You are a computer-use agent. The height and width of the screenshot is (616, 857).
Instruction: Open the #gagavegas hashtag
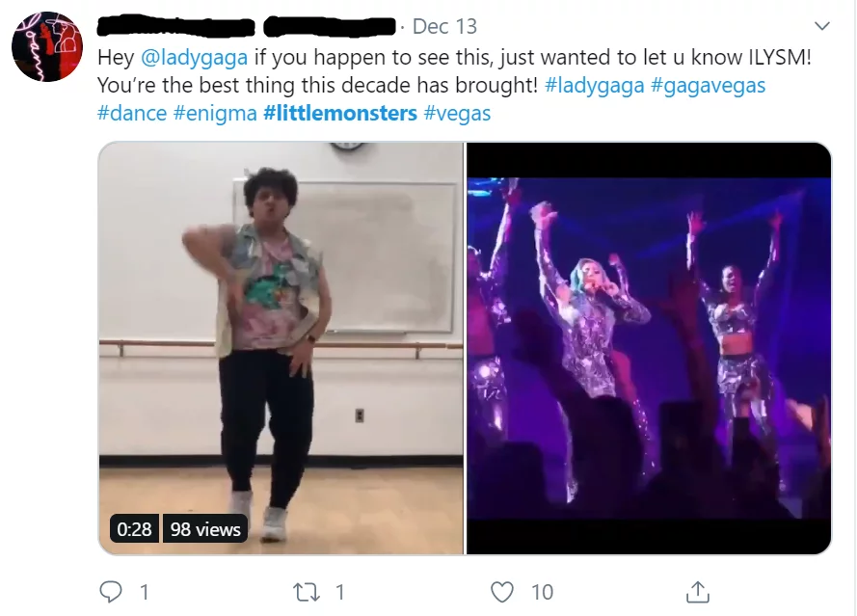(708, 85)
